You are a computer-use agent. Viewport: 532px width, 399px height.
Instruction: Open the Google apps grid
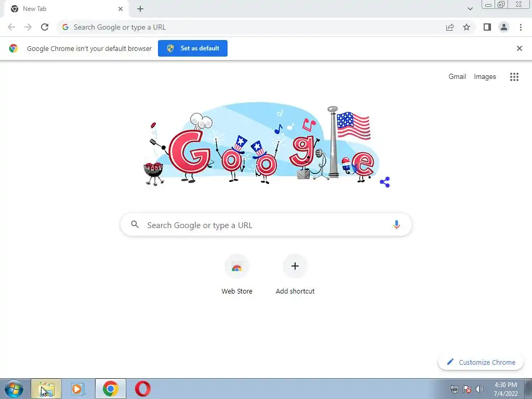tap(514, 77)
